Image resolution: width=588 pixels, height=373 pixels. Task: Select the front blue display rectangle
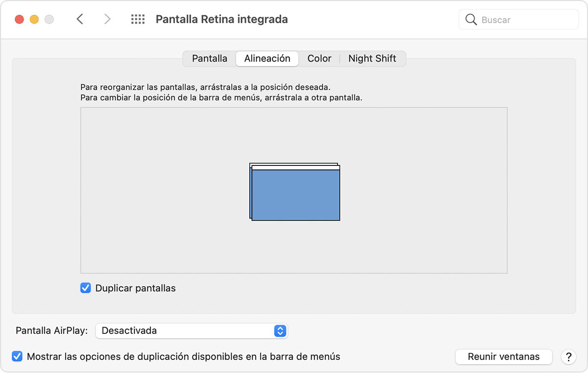pos(295,195)
